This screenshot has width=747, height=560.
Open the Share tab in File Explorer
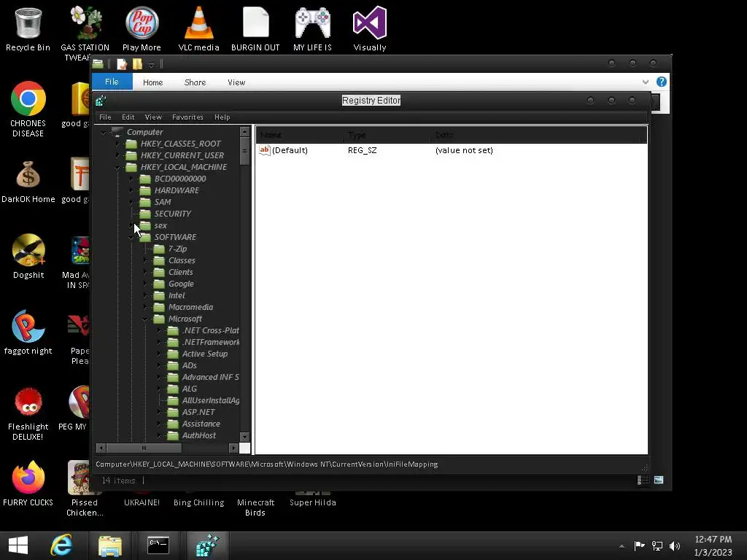point(195,82)
